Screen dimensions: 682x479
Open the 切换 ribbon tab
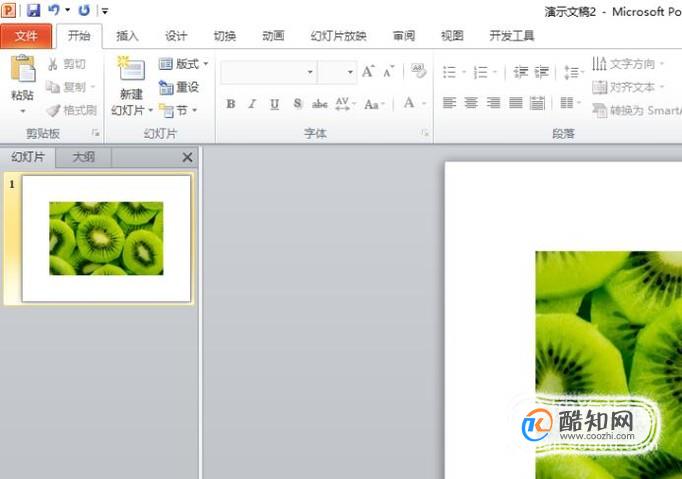(225, 36)
